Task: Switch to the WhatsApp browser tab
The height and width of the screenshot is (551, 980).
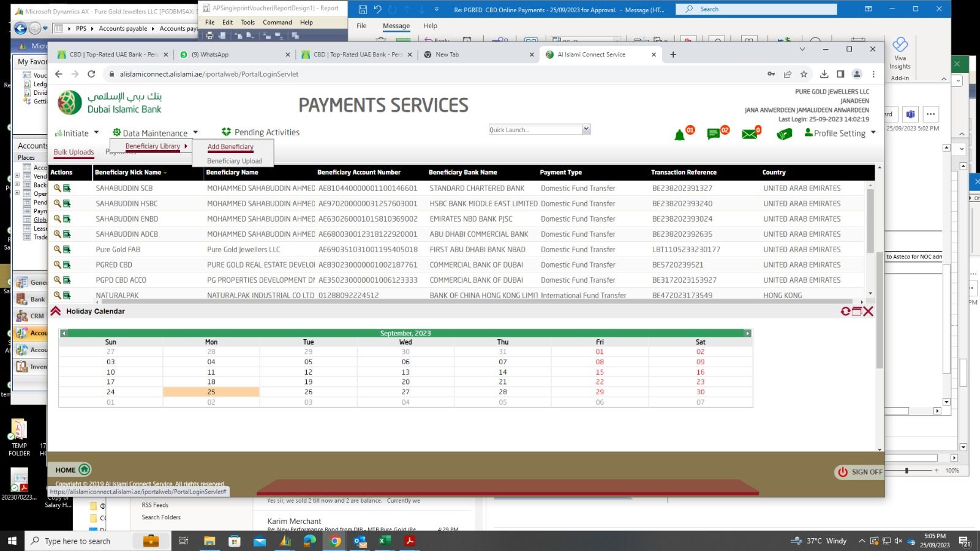Action: (234, 54)
